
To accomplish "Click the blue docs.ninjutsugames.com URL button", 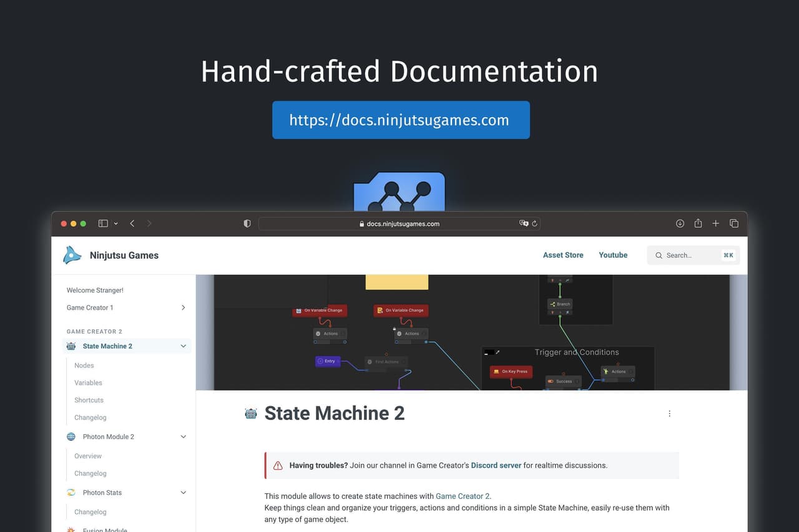I will coord(401,120).
